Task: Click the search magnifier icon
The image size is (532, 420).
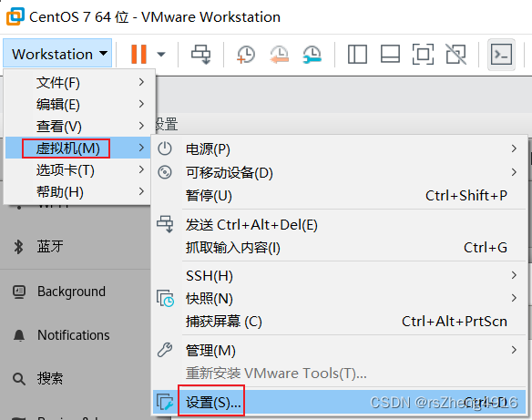Action: click(x=19, y=379)
